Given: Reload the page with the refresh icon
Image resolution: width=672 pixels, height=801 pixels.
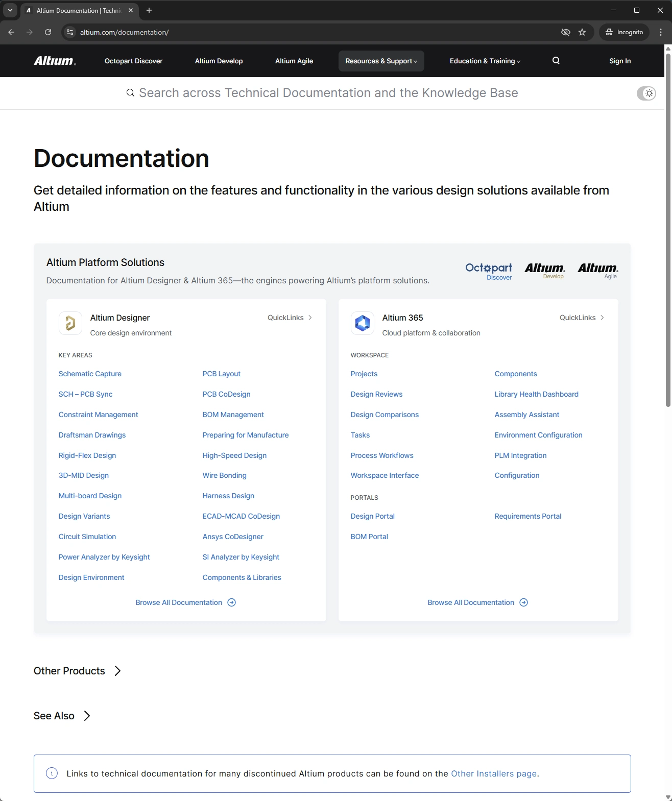Looking at the screenshot, I should (48, 32).
